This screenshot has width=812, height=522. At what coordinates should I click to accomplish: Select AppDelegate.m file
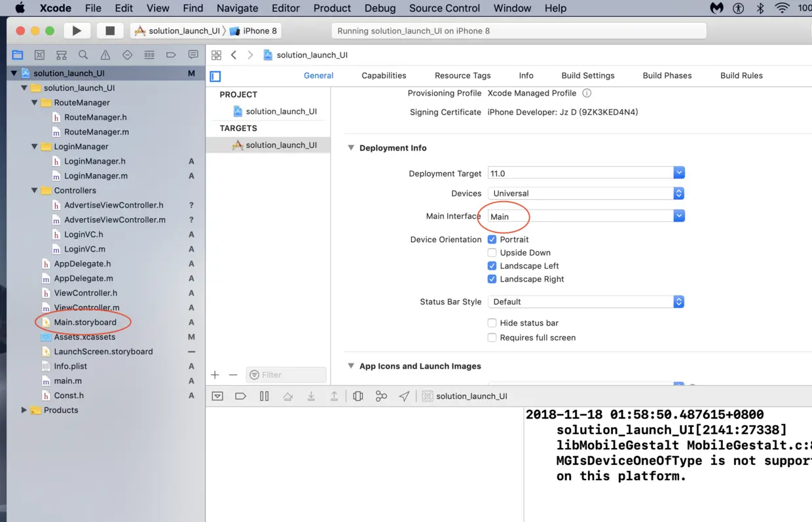click(x=83, y=278)
